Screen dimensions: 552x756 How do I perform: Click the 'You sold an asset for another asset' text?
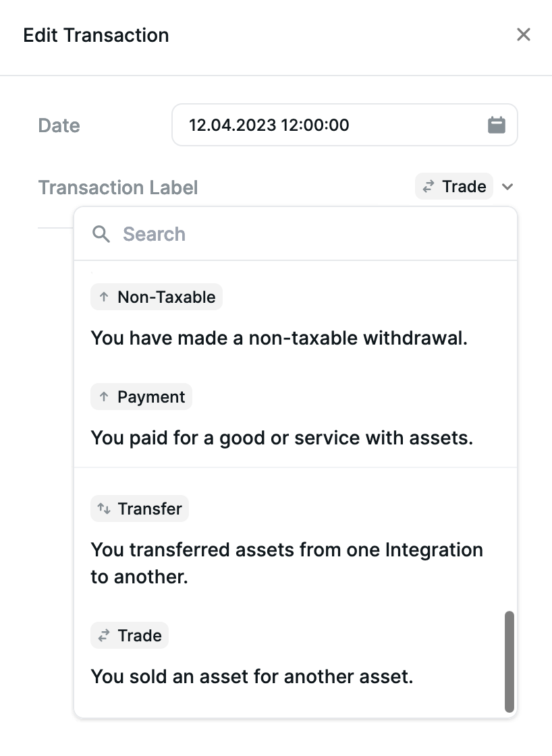coord(252,676)
